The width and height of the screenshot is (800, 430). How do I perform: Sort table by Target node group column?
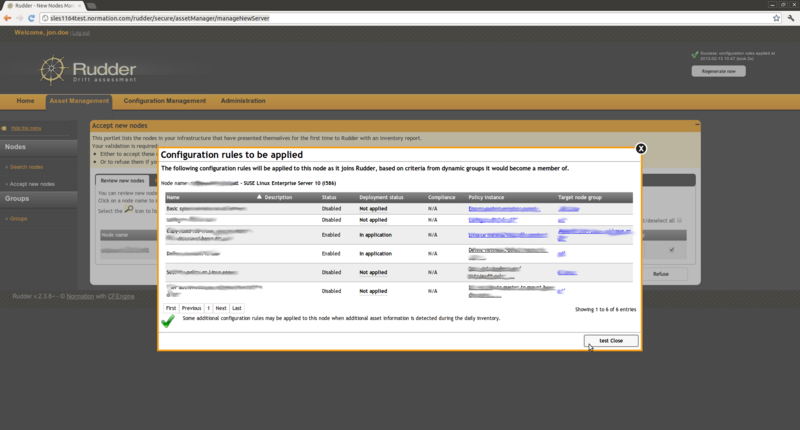tap(580, 197)
